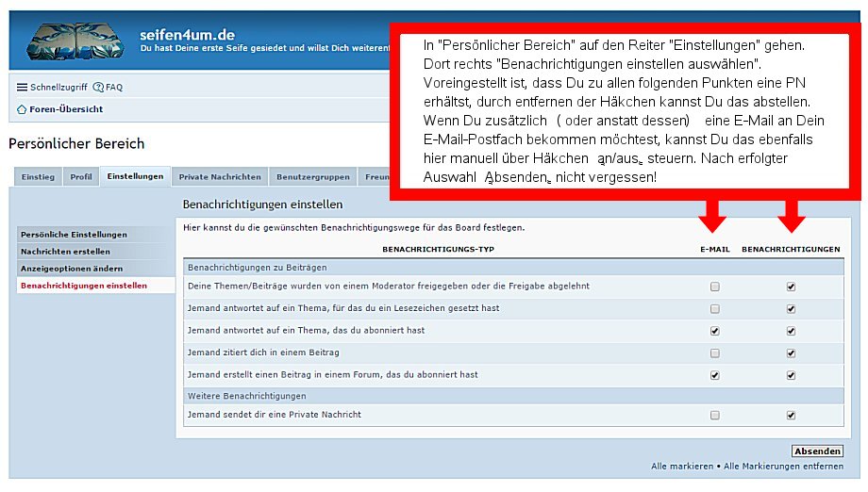Switch to the Einstieg tab

(38, 177)
